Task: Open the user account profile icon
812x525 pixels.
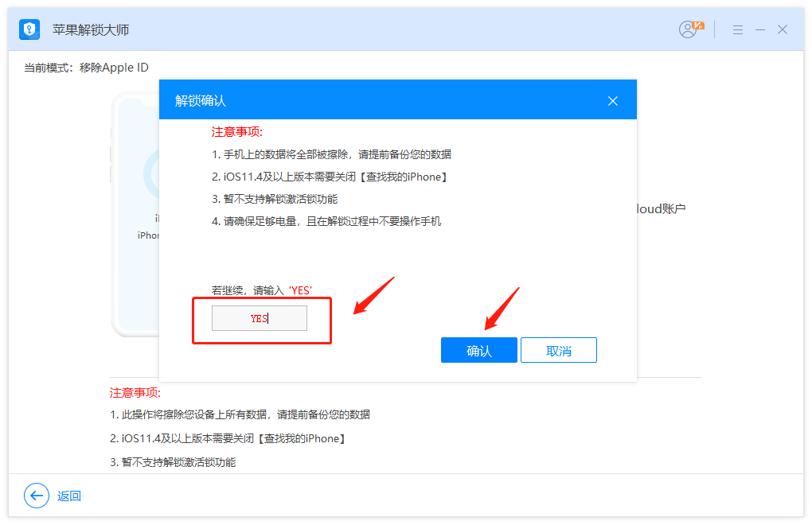Action: [689, 29]
